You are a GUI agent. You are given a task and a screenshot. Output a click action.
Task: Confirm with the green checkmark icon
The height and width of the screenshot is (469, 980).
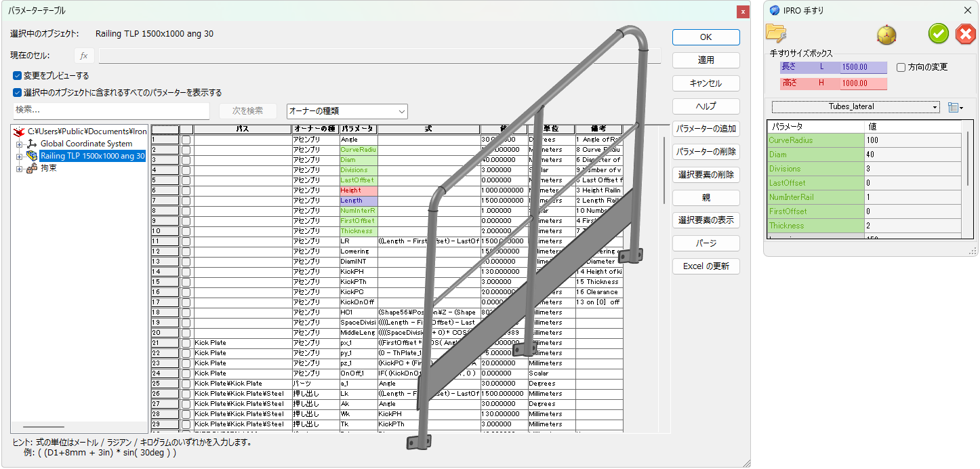938,33
